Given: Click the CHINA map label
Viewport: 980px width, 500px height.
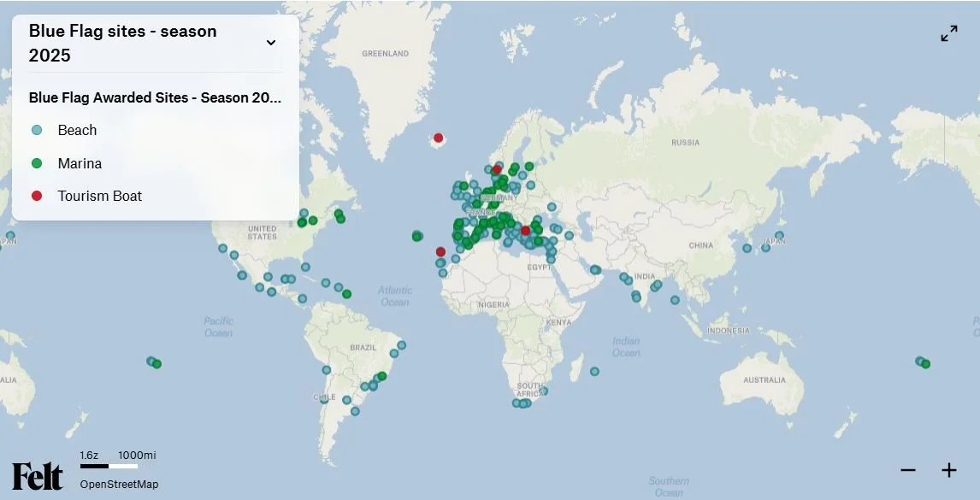Looking at the screenshot, I should (x=700, y=245).
